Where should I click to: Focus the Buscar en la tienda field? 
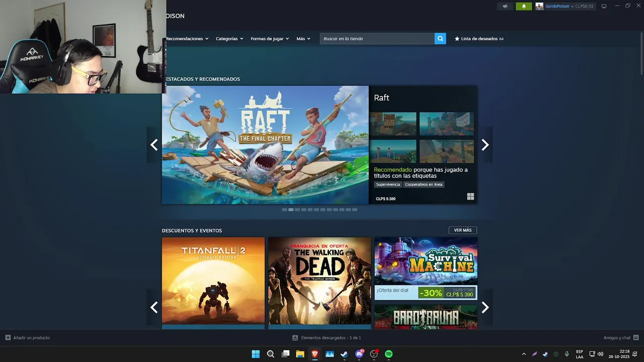[x=377, y=39]
